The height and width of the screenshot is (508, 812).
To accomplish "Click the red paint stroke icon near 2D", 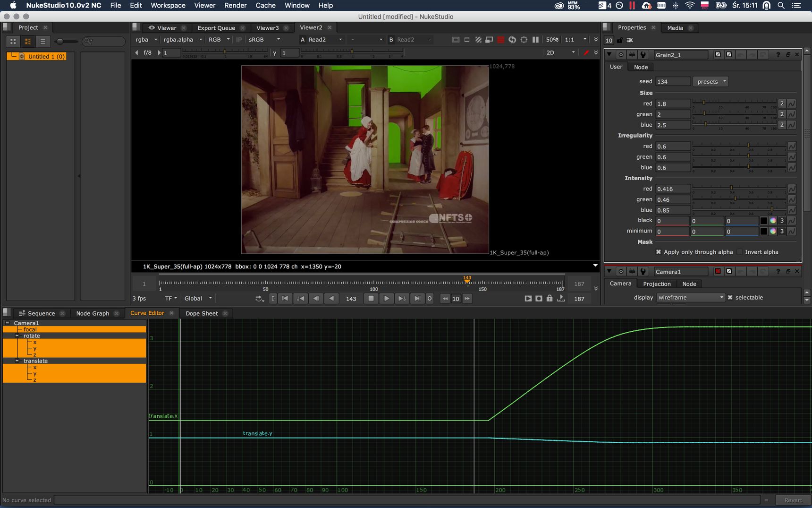I will 586,53.
